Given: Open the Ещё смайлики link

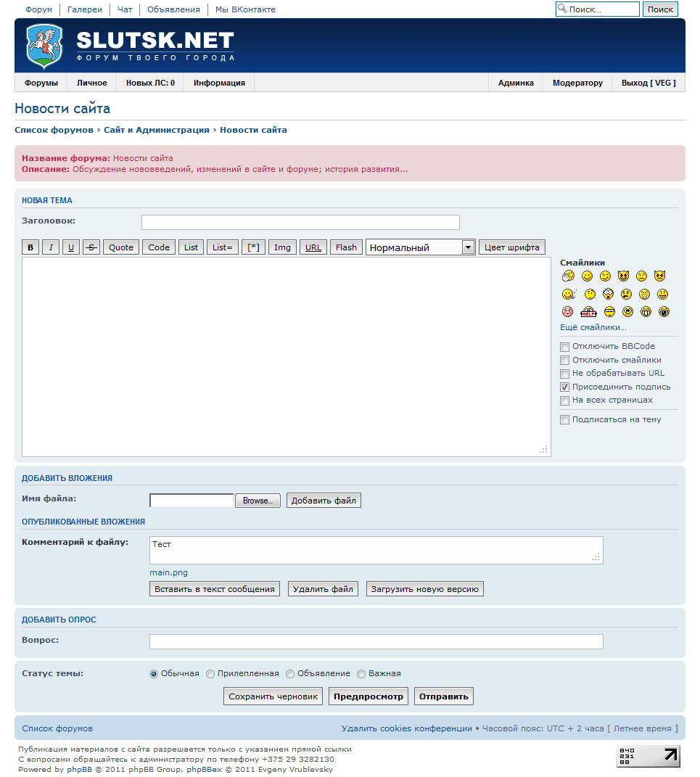Looking at the screenshot, I should click(x=593, y=327).
